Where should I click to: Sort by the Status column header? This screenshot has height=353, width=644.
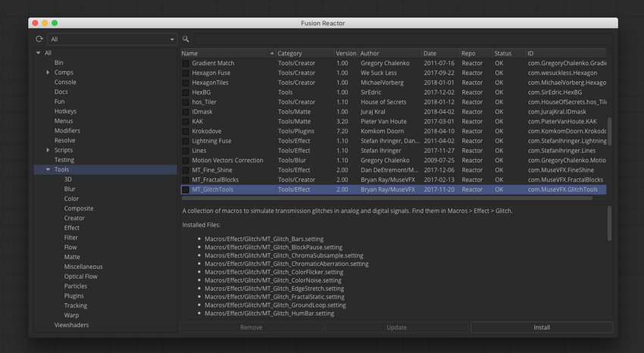point(509,53)
